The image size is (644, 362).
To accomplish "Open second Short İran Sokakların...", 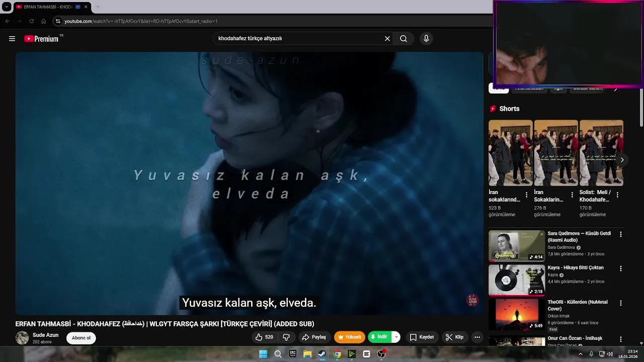I will [x=556, y=153].
